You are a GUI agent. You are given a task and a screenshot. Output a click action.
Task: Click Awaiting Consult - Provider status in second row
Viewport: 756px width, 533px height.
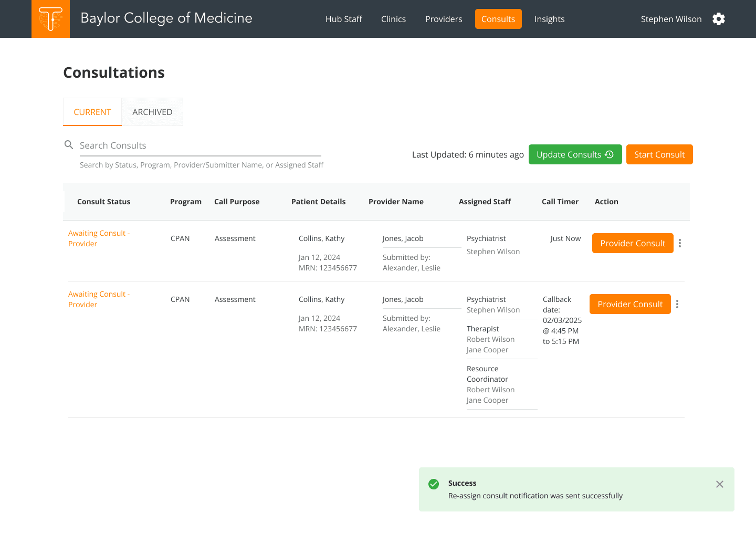pyautogui.click(x=99, y=299)
